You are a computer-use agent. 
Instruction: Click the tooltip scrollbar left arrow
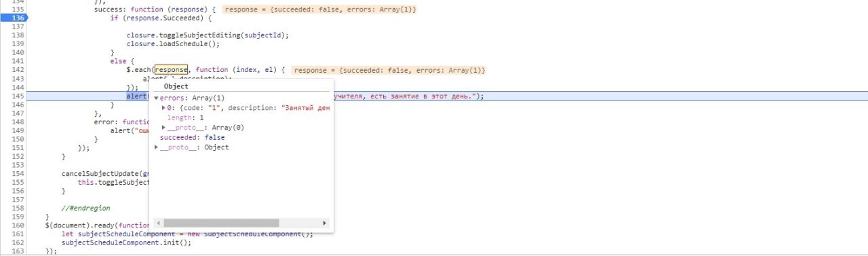pyautogui.click(x=158, y=223)
